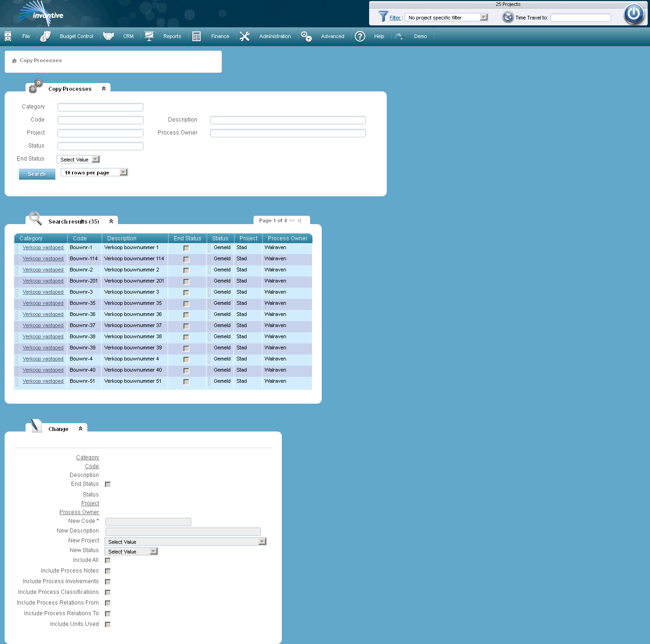The height and width of the screenshot is (644, 650).
Task: Enable the Include All checkbox
Action: (107, 560)
